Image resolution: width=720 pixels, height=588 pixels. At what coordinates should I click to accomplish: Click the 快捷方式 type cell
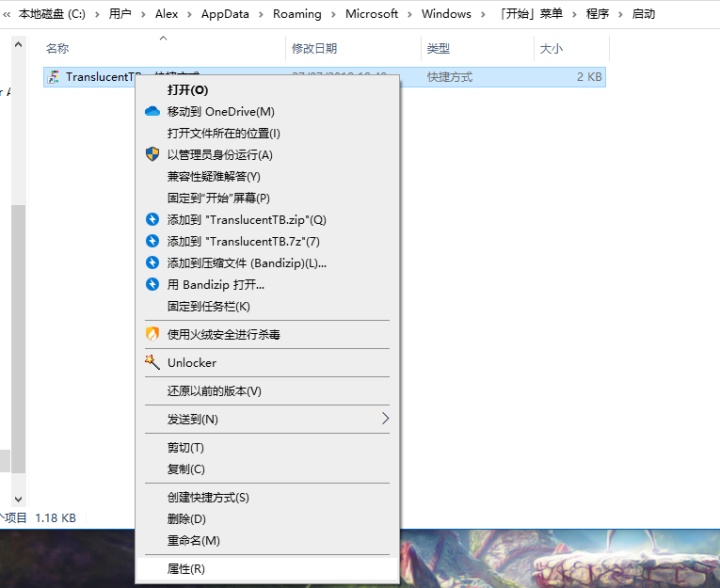449,77
